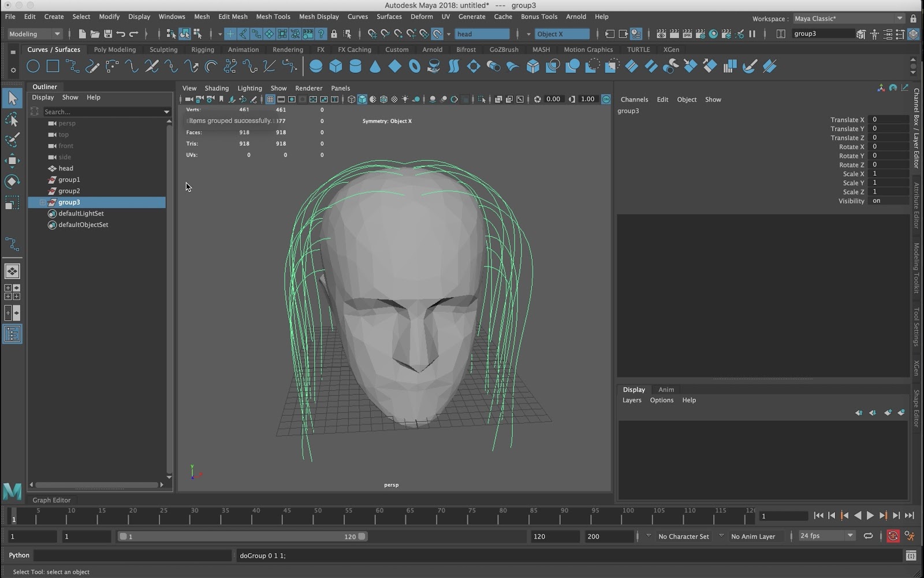Toggle the viewport grid display
The image size is (924, 578).
coord(270,99)
